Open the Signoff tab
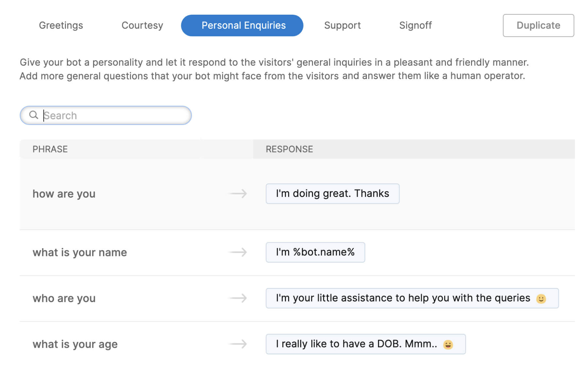The image size is (588, 370). coord(415,25)
